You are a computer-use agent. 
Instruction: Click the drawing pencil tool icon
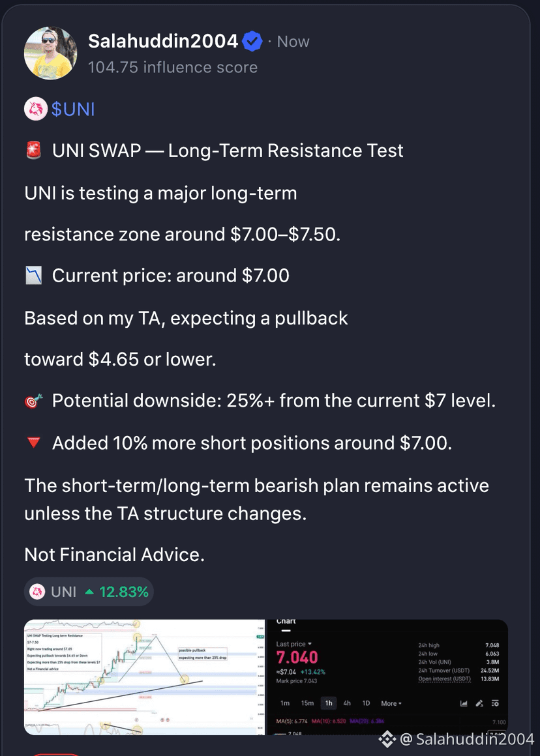pos(479,703)
